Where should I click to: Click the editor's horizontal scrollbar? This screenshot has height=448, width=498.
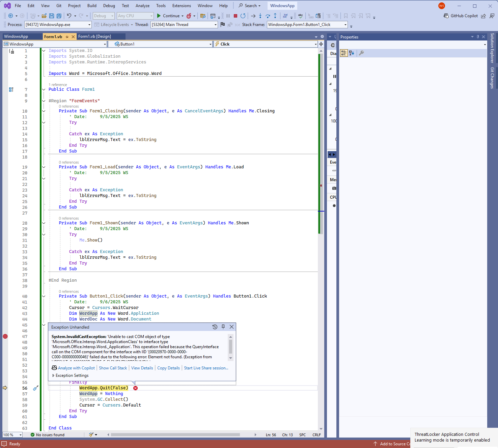[175, 435]
